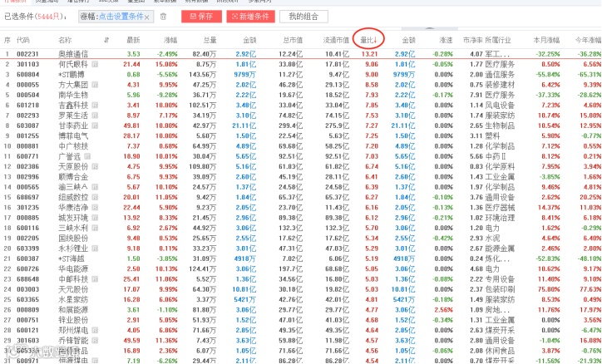Click the margin badge beside 三峡水利

[x=95, y=228]
